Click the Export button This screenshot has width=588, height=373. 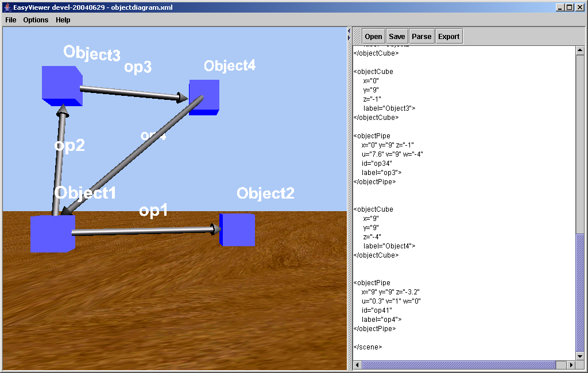tap(449, 36)
